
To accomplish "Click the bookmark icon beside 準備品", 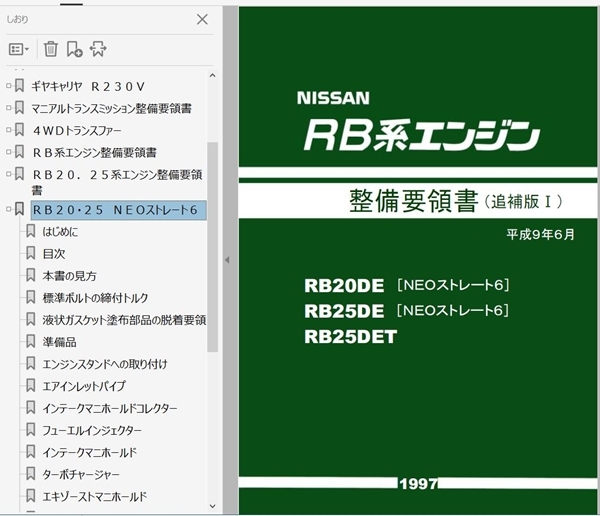I will click(31, 341).
